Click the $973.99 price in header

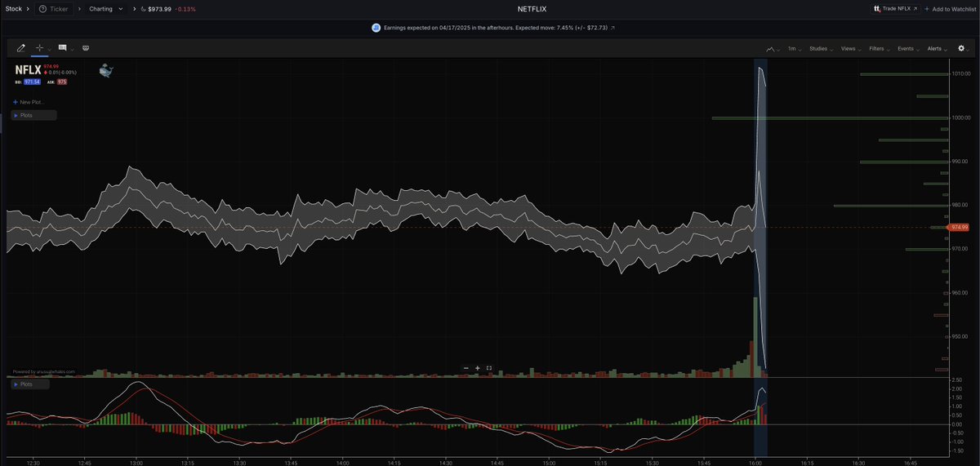(x=159, y=8)
